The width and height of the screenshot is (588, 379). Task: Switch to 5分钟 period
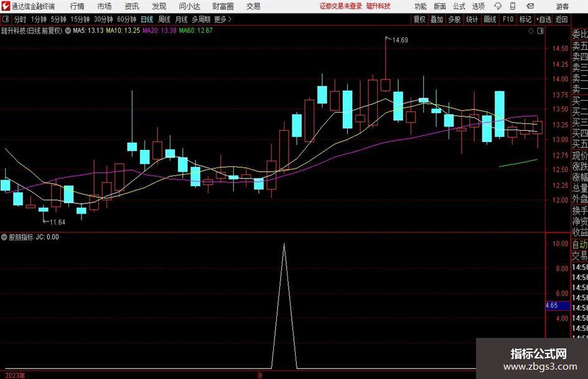click(58, 19)
